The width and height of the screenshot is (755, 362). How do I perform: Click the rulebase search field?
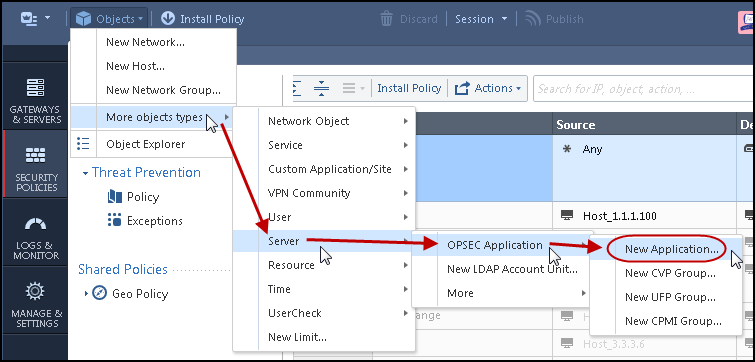643,89
